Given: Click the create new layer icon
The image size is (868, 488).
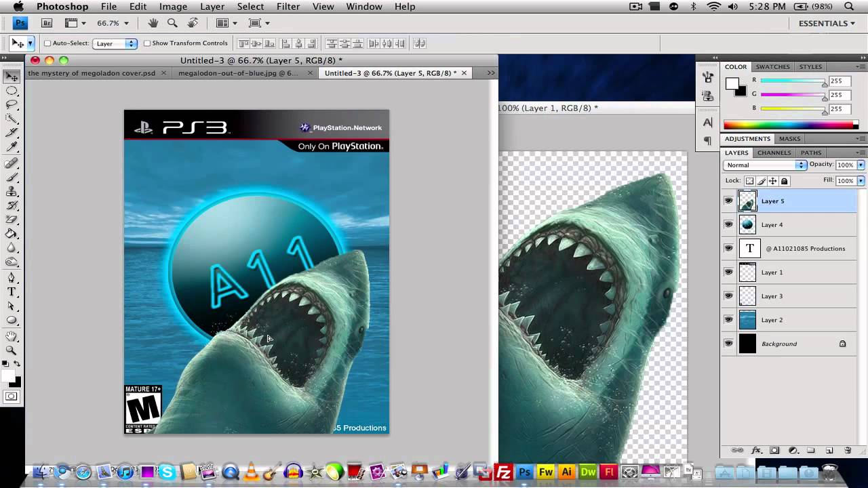Looking at the screenshot, I should click(x=829, y=451).
